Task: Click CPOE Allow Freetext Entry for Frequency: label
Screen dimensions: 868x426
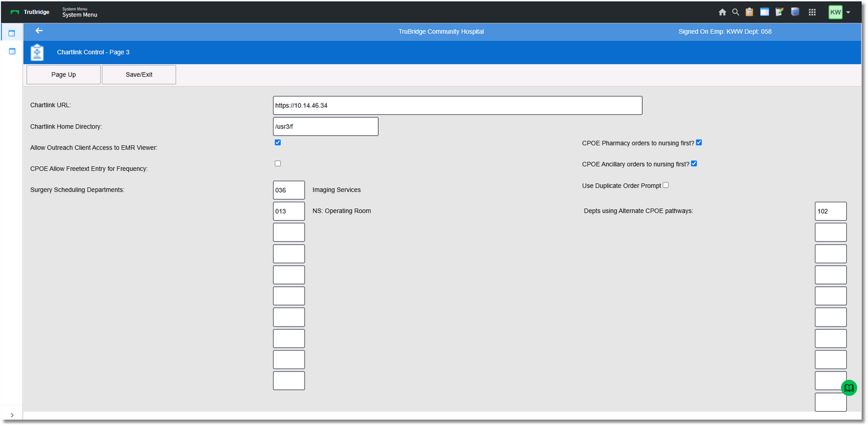Action: (89, 169)
